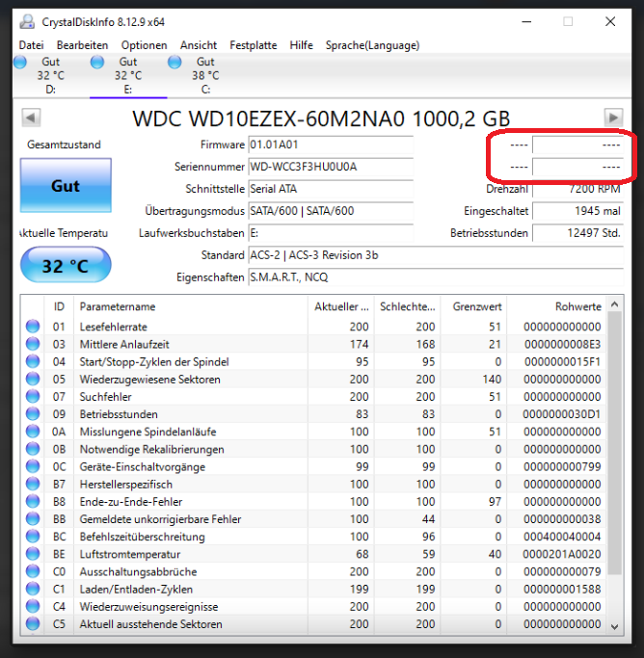Click the Übertragungsmodus field SATA/600

[x=331, y=211]
